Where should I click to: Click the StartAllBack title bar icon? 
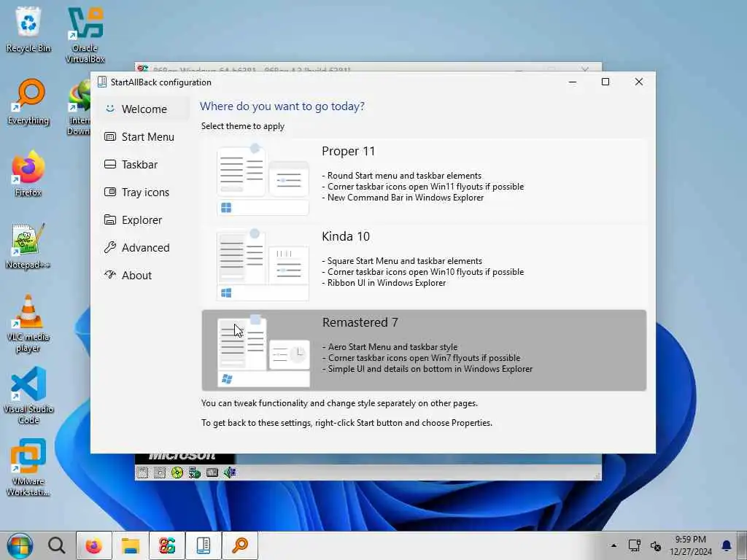(102, 82)
